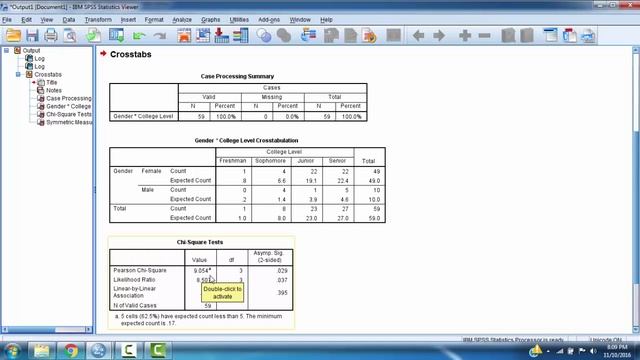Click the two overlapping blue circles icon
Image resolution: width=640 pixels, height=360 pixels.
pyautogui.click(x=264, y=36)
